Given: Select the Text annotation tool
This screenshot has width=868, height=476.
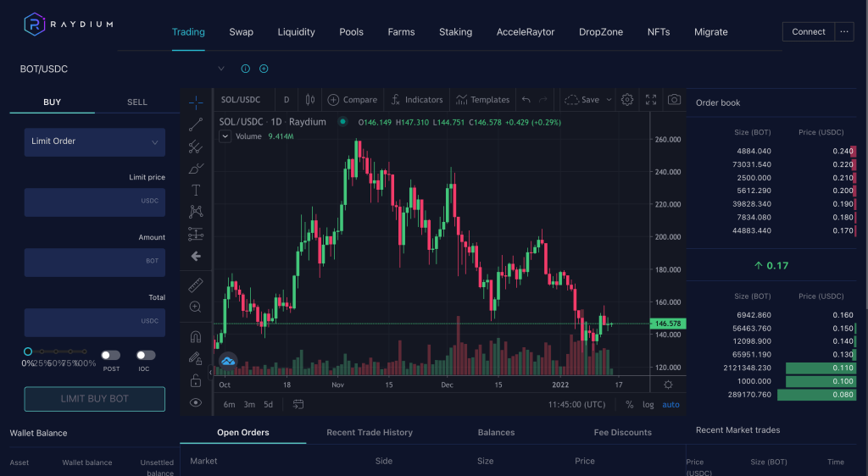Looking at the screenshot, I should click(196, 190).
